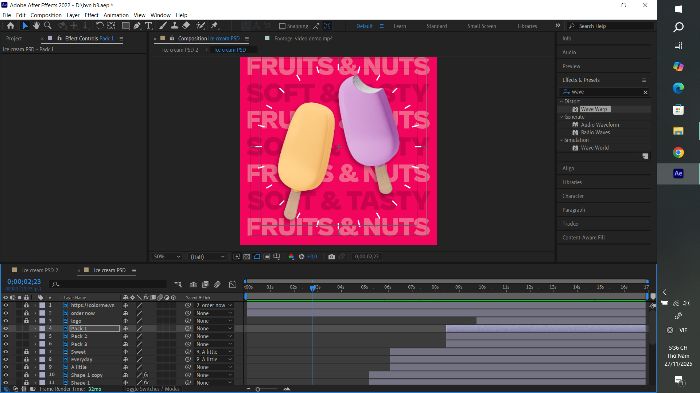700x393 pixels.
Task: Select the Selection (arrow) tool
Action: pyautogui.click(x=25, y=26)
